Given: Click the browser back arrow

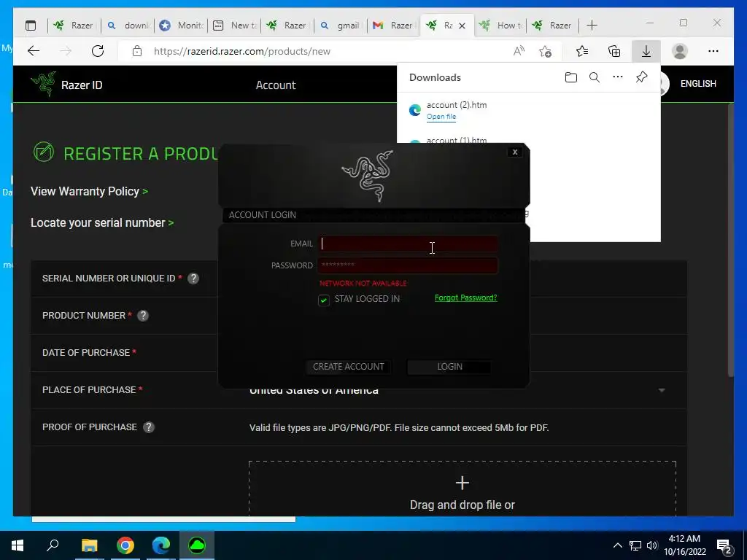Looking at the screenshot, I should [34, 51].
